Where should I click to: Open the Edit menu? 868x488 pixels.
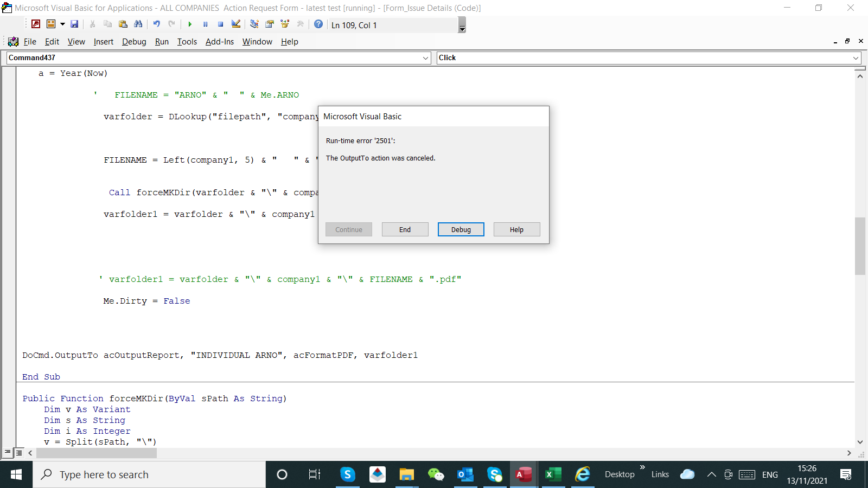coord(52,42)
